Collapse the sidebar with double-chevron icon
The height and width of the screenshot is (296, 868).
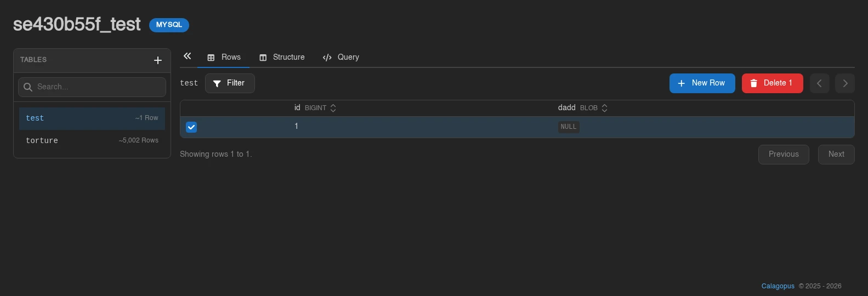coord(188,56)
